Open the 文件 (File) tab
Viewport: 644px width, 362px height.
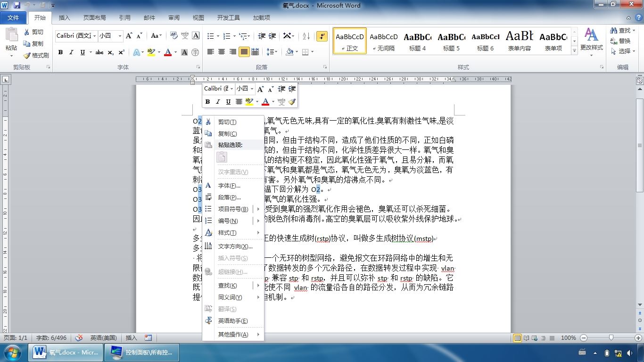pyautogui.click(x=14, y=18)
